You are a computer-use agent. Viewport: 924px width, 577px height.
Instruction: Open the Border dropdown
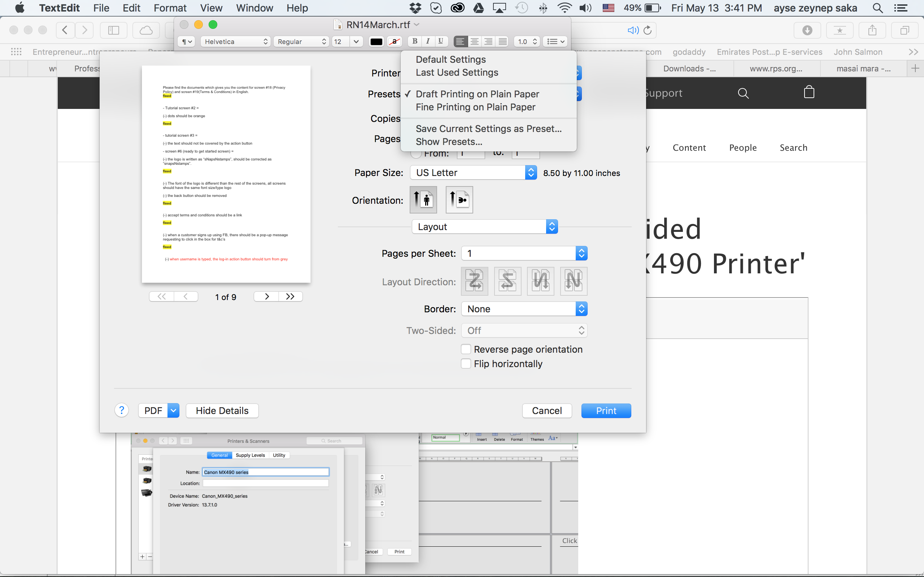(524, 309)
